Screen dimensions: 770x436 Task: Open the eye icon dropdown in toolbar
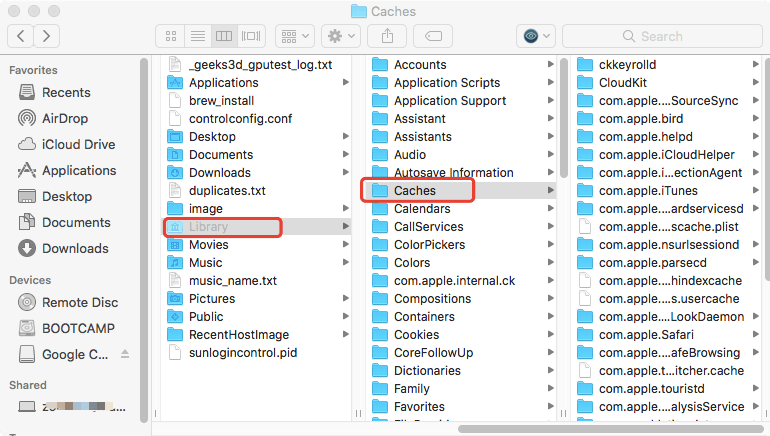pos(535,36)
